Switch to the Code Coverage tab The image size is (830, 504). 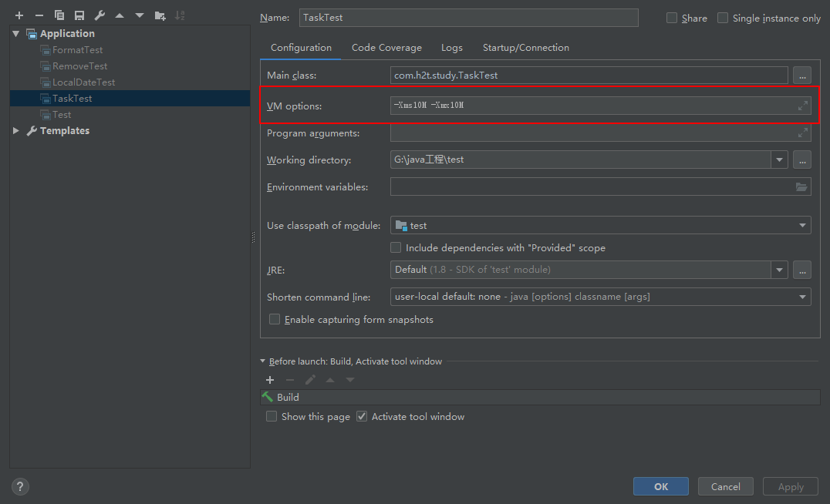pyautogui.click(x=386, y=48)
